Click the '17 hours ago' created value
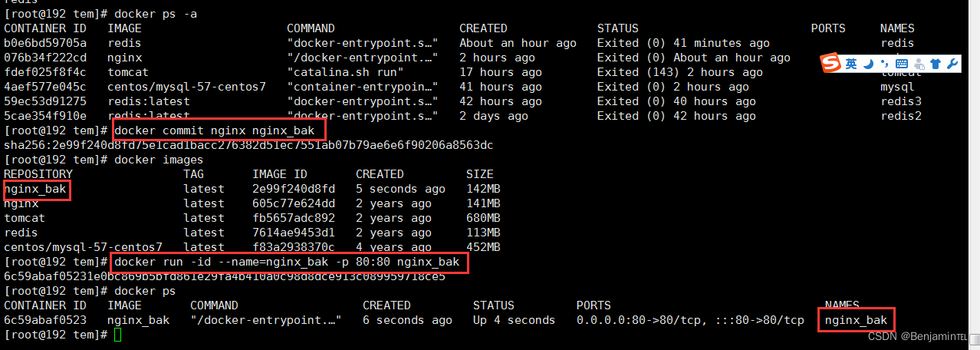Image resolution: width=980 pixels, height=350 pixels. coord(501,72)
